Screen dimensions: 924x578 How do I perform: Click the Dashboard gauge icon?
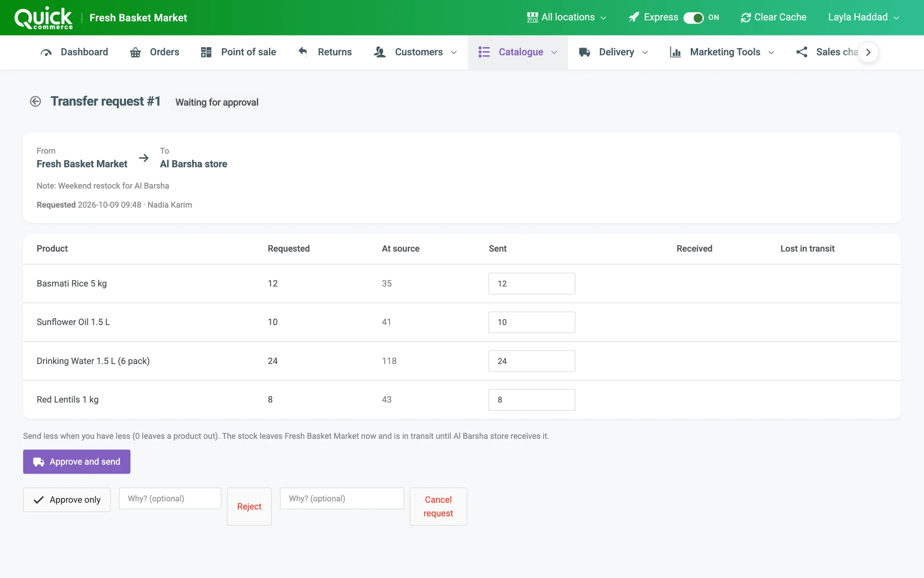(x=46, y=53)
